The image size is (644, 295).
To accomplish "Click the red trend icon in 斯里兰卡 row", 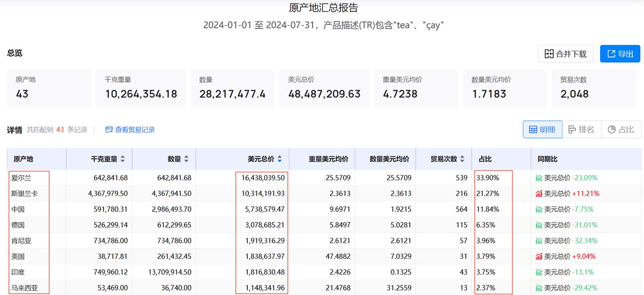I will (539, 194).
